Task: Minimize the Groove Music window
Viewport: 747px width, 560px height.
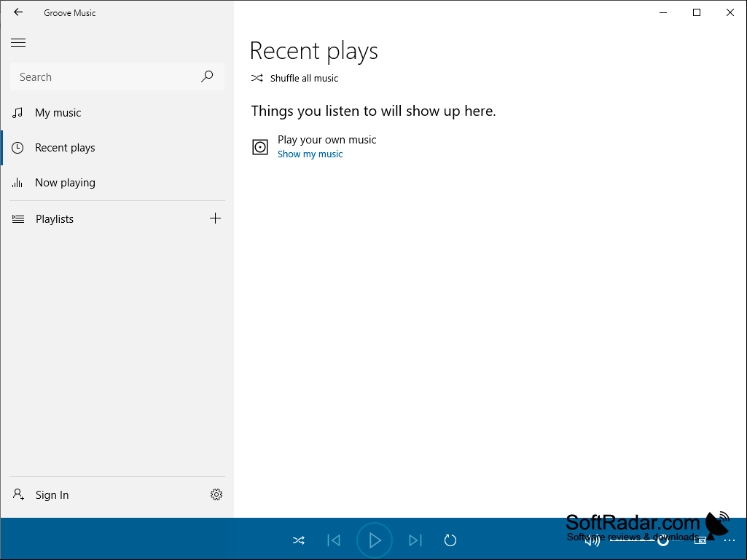Action: 663,13
